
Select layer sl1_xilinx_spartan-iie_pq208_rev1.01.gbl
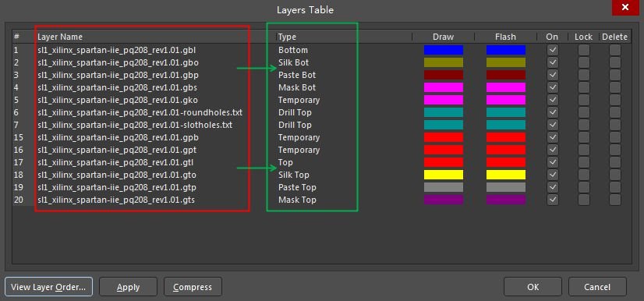pyautogui.click(x=116, y=50)
